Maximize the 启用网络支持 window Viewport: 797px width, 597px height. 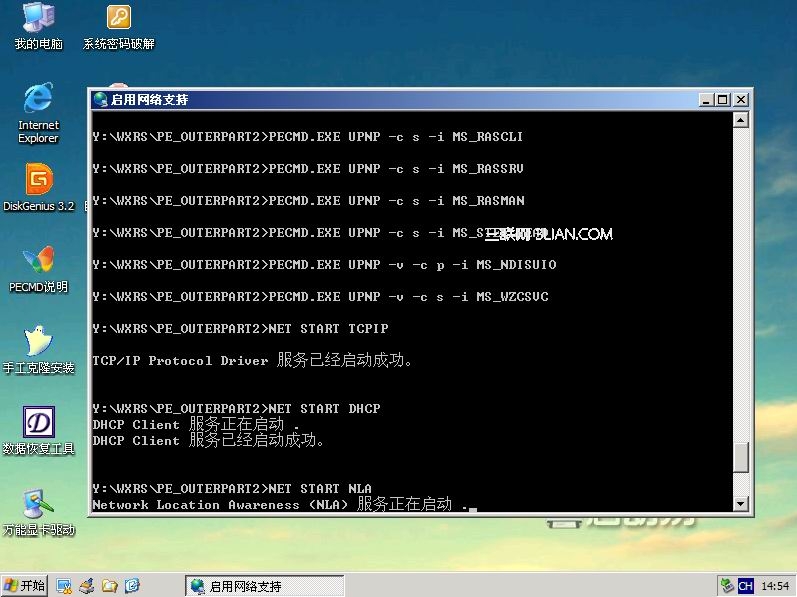point(722,100)
